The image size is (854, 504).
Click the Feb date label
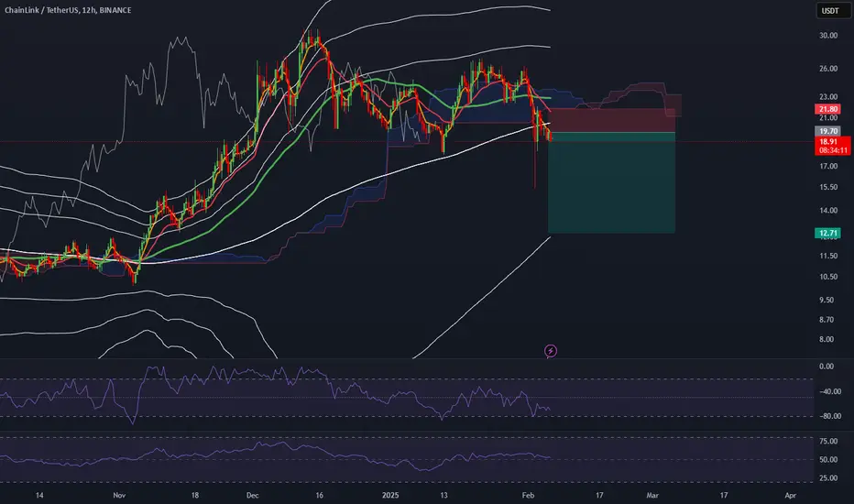528,495
